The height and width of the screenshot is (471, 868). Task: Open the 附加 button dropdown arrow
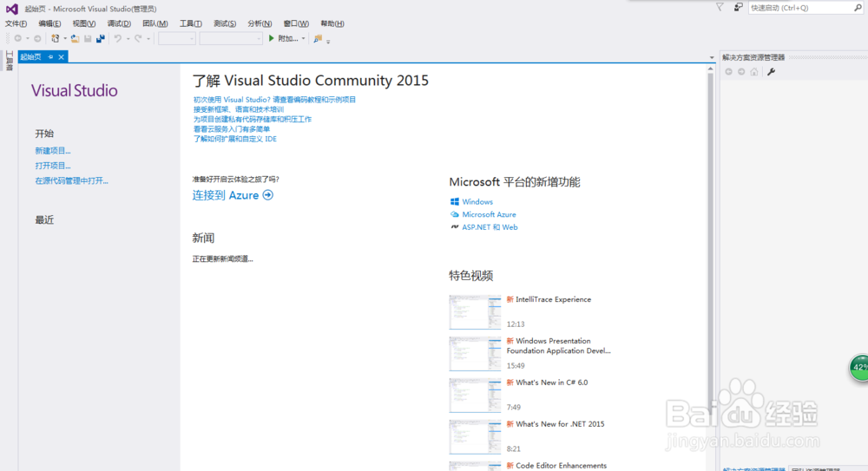pyautogui.click(x=303, y=39)
